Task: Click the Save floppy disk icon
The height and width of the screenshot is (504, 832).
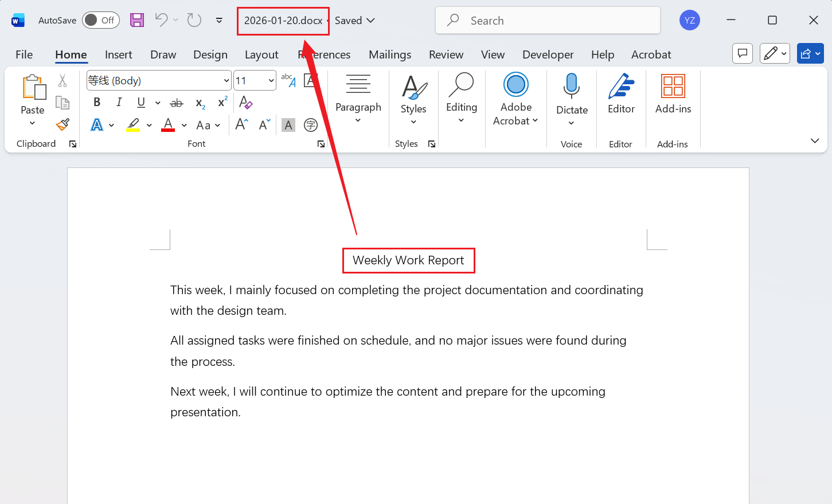Action: point(137,20)
